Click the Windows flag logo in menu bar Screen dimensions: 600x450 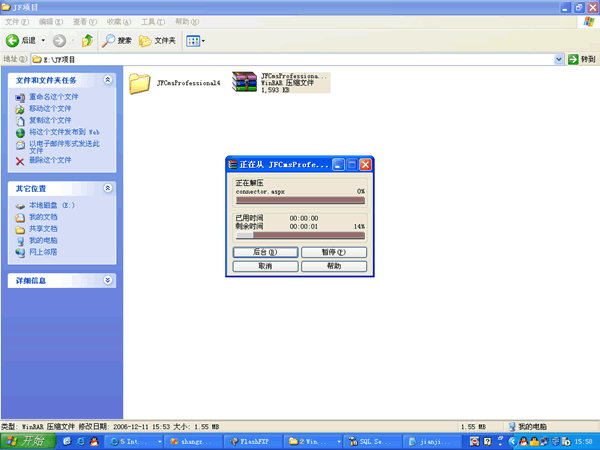[x=589, y=22]
